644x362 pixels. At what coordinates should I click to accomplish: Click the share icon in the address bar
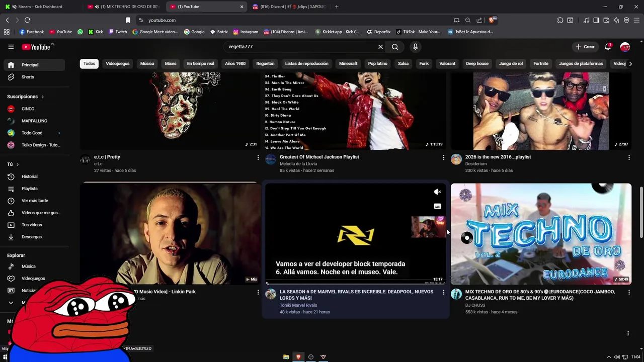[479, 20]
